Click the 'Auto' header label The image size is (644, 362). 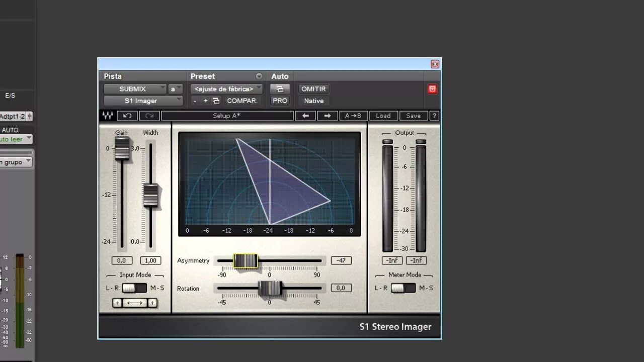[x=280, y=76]
